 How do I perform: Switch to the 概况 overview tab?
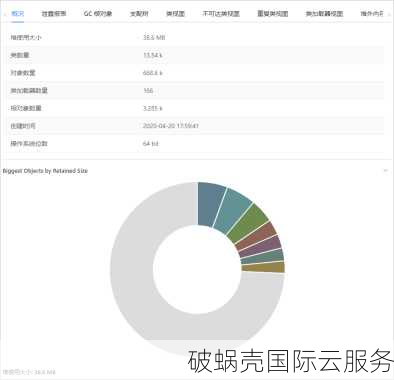click(x=18, y=14)
